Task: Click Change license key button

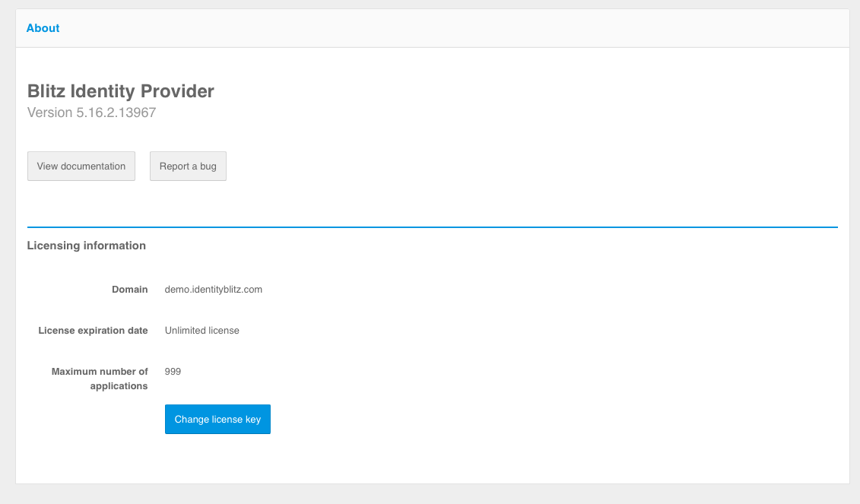Action: click(217, 420)
